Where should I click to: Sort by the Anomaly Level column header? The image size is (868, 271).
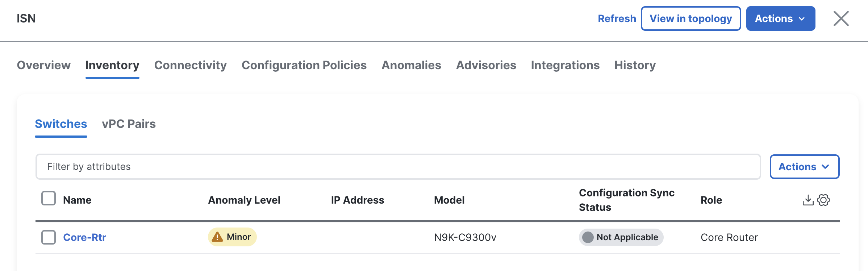click(x=244, y=200)
